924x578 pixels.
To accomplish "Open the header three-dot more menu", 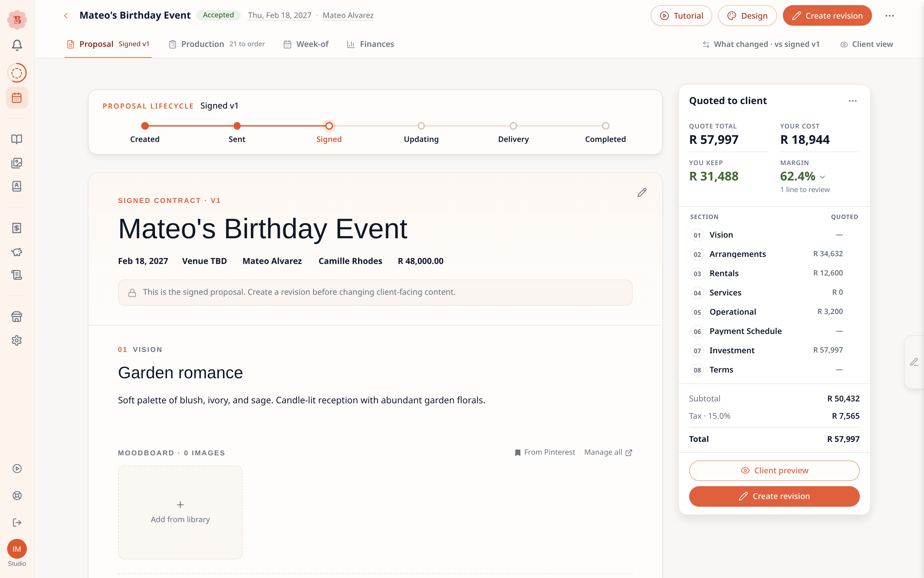I will pos(890,16).
